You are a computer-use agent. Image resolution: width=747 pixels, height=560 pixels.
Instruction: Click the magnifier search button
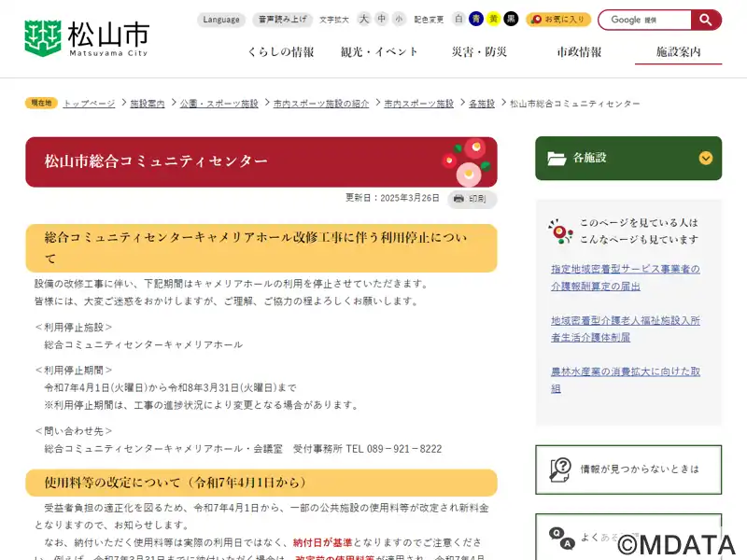(x=706, y=20)
